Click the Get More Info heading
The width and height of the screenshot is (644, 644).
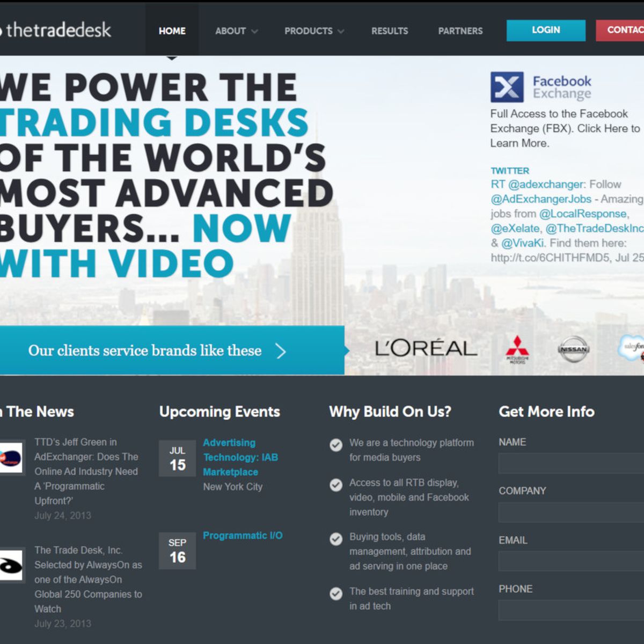[x=546, y=412]
